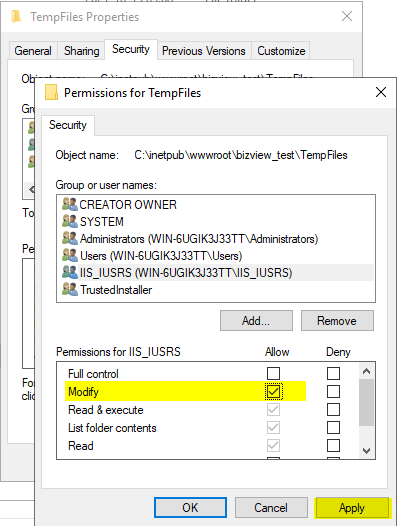Click the Users group icon
Viewport: 397px width, 526px height.
click(70, 255)
